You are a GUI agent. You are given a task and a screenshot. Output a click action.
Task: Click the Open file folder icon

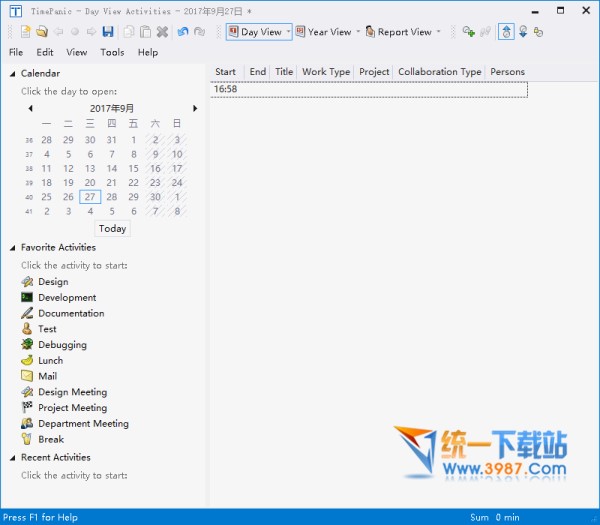[42, 32]
